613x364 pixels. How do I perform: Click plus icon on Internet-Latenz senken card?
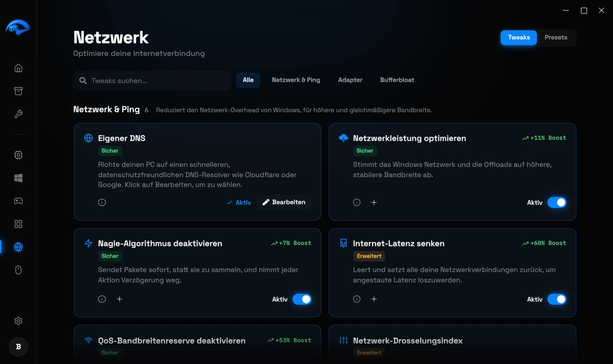point(374,299)
